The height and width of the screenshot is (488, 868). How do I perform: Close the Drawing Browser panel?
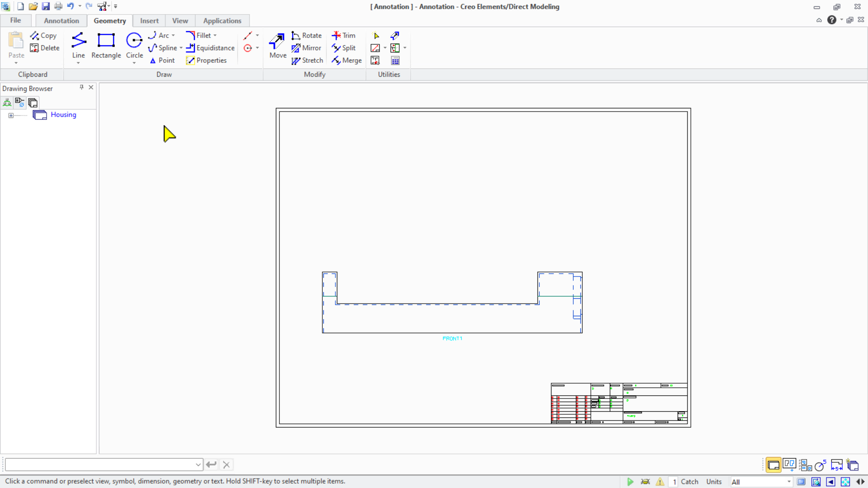[91, 87]
